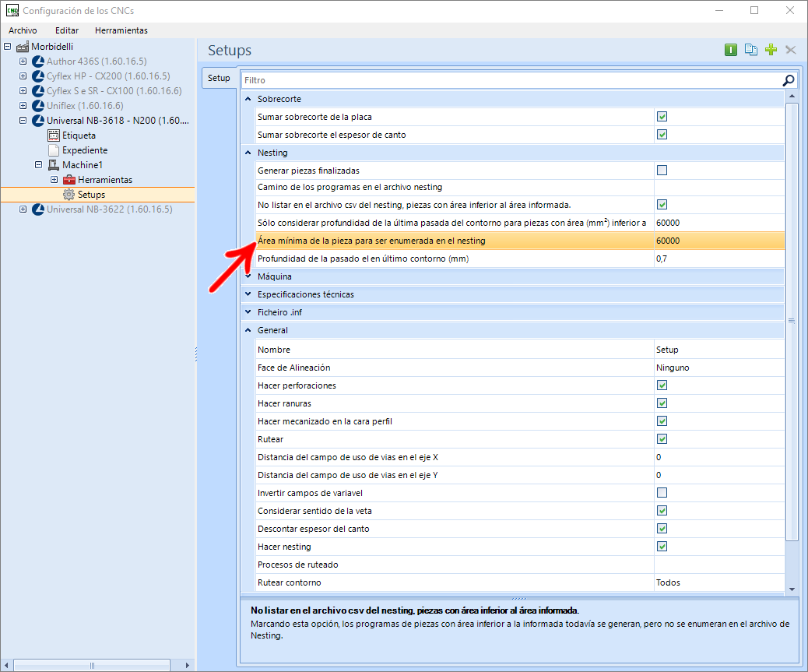
Task: Click the green square 'I' icon
Action: coord(731,50)
